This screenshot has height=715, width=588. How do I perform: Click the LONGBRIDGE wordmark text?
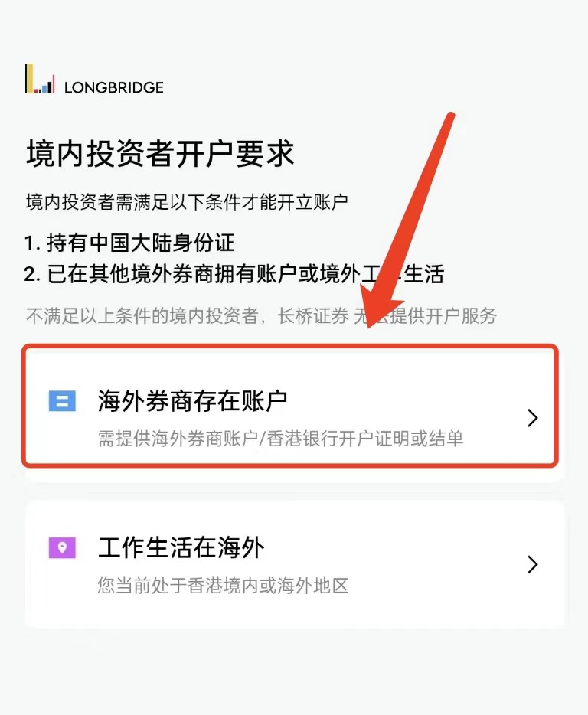coord(113,87)
